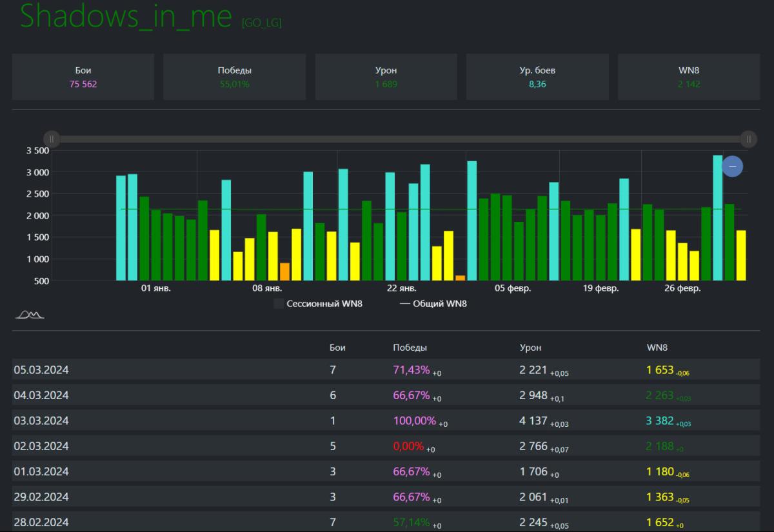Click the area chart icon below the graph
The image size is (774, 532).
(30, 315)
